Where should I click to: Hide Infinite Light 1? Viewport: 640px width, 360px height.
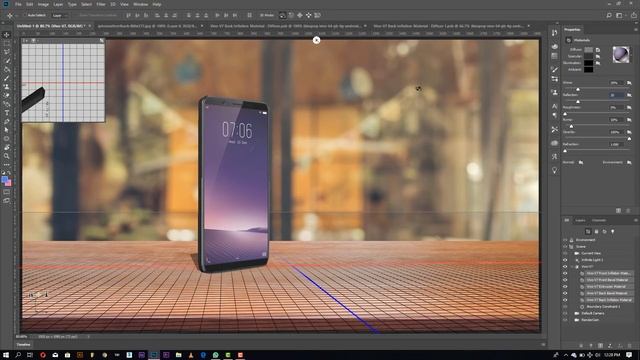[x=565, y=260]
